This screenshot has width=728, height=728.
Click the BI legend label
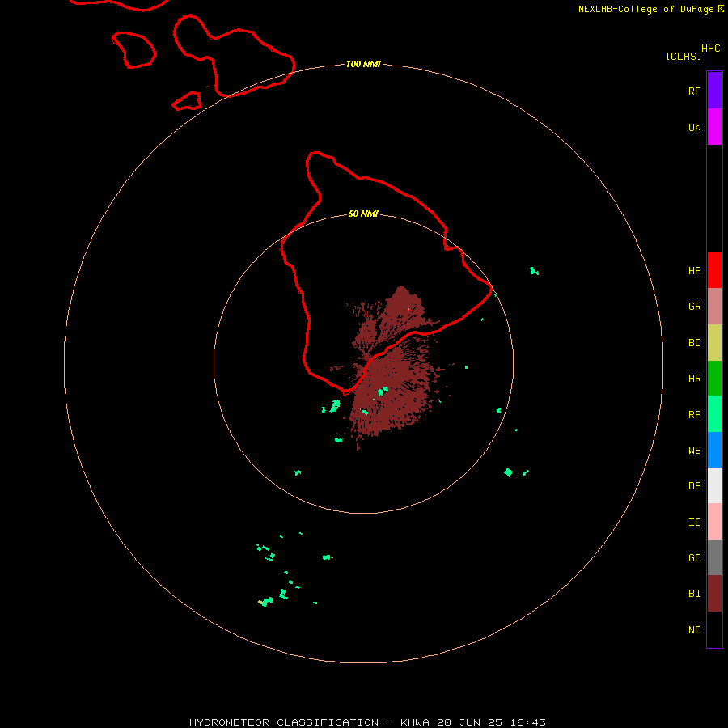[x=694, y=594]
